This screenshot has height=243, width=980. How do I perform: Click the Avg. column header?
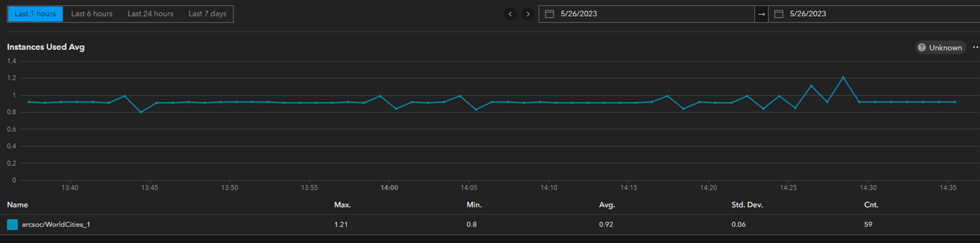tap(607, 205)
